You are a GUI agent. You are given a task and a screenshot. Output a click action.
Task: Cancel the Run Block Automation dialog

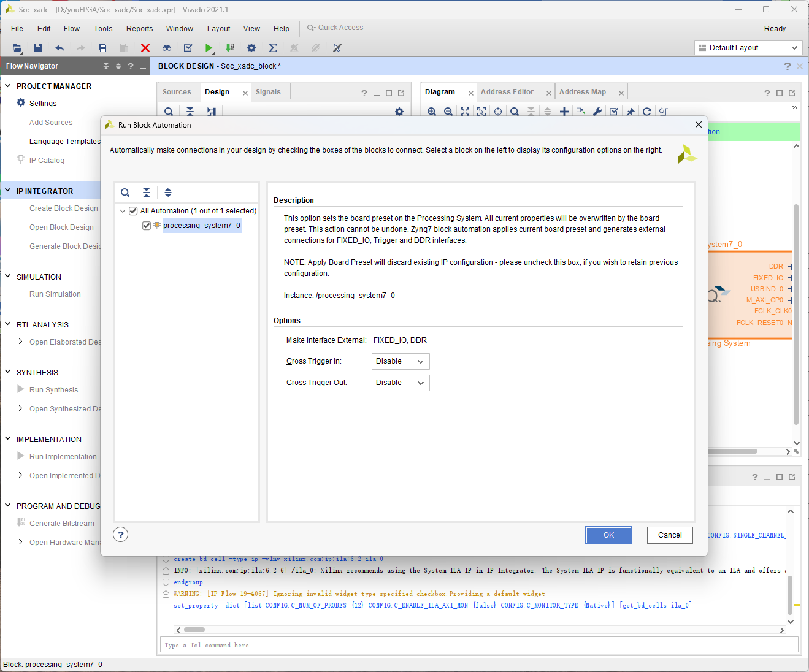pyautogui.click(x=670, y=535)
